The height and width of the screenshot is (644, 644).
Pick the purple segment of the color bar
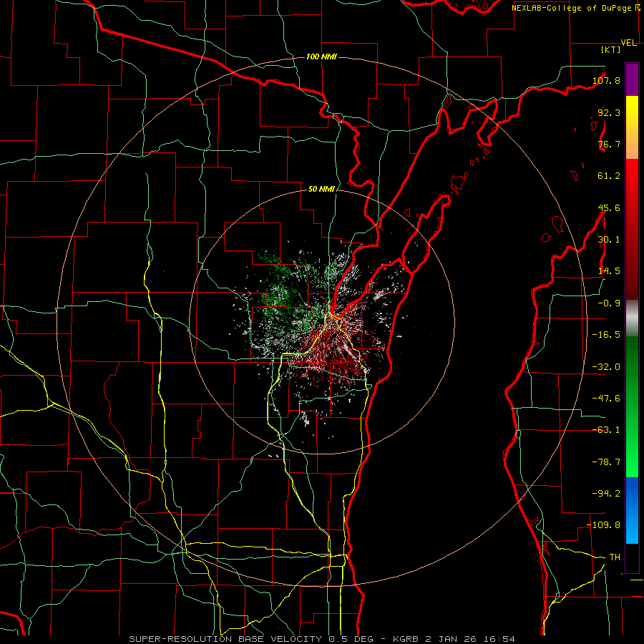[x=632, y=79]
